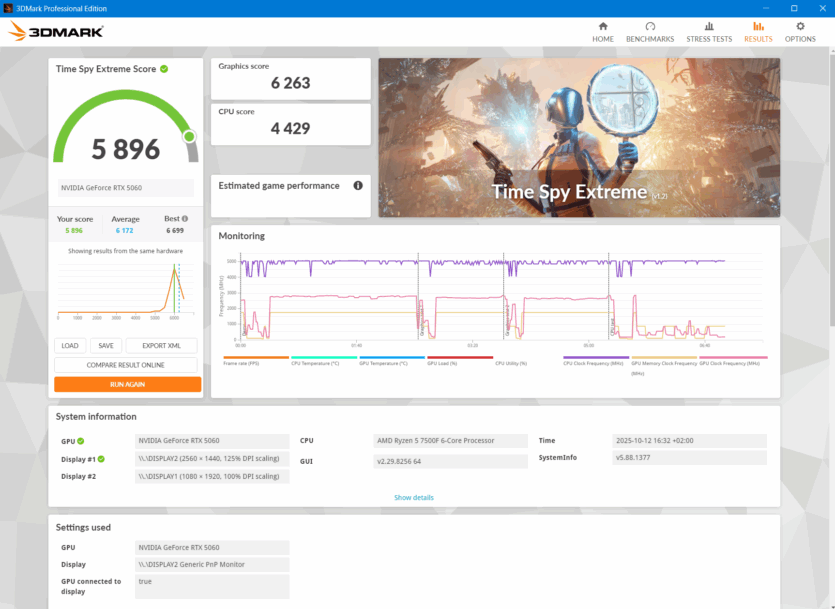The height and width of the screenshot is (609, 835).
Task: Open the Benchmarks gauge icon
Action: [650, 26]
